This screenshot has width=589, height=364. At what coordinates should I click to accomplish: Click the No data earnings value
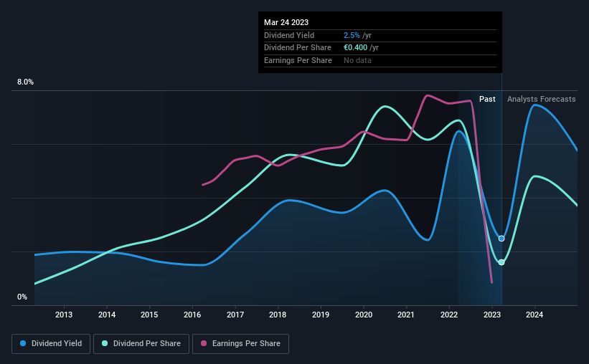(357, 60)
